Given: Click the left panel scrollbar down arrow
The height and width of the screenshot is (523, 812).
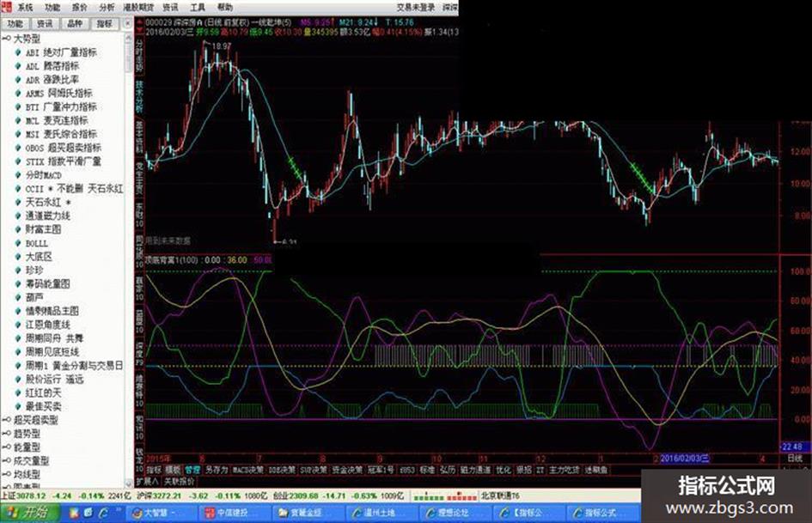Looking at the screenshot, I should [129, 483].
